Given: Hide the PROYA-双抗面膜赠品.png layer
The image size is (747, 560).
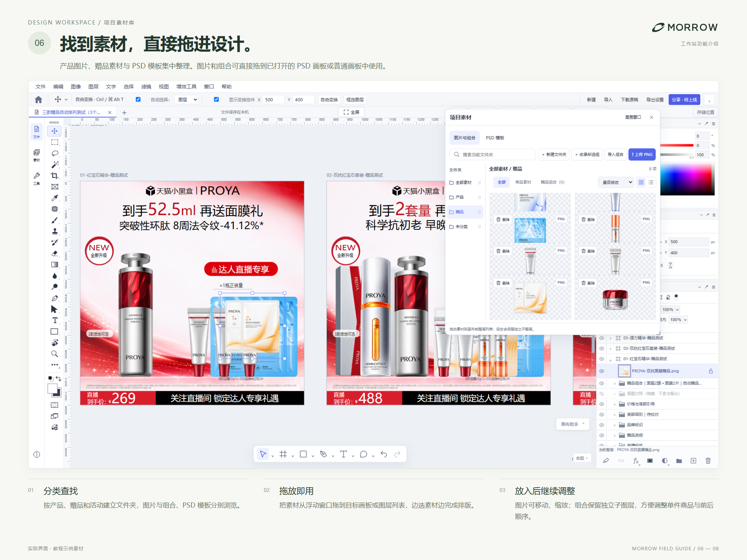Looking at the screenshot, I should [601, 371].
